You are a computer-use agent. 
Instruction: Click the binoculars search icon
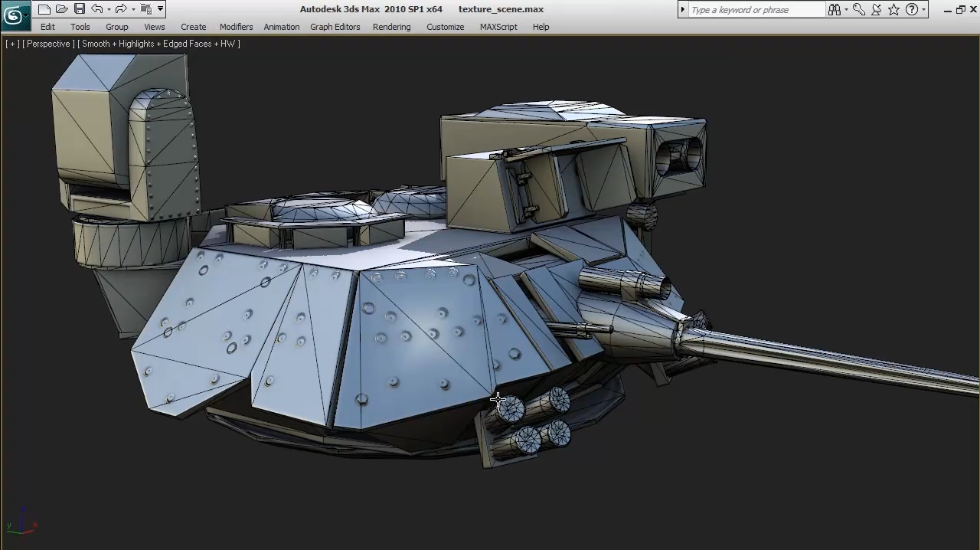tap(834, 9)
